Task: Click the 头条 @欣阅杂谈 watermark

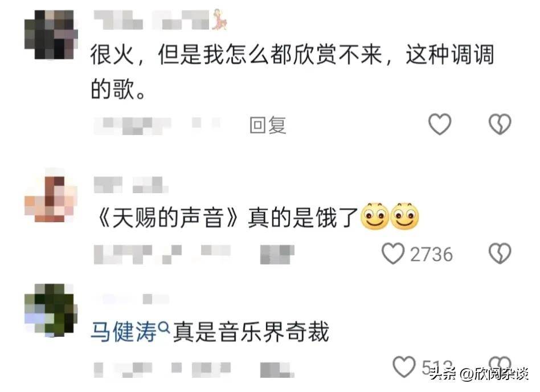Action: 479,374
